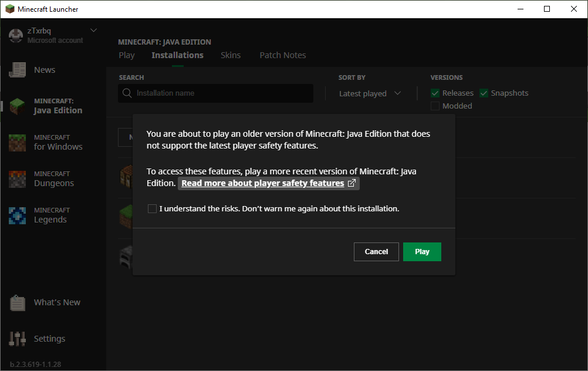The width and height of the screenshot is (588, 371).
Task: Uncheck the Releases versions filter
Action: point(435,93)
